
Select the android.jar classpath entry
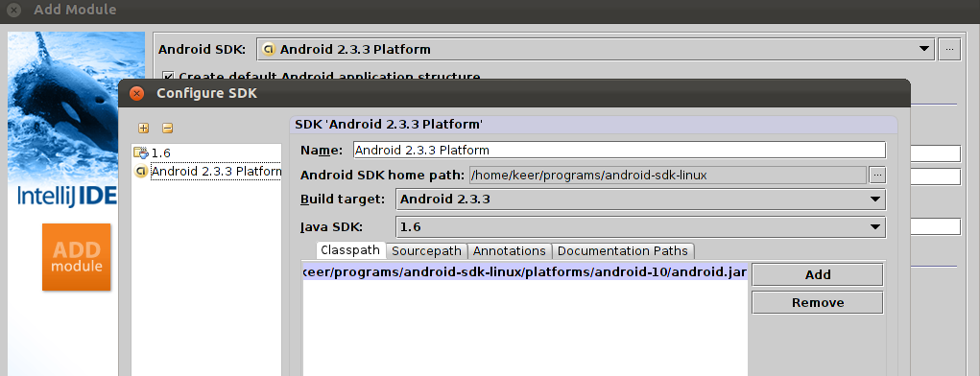coord(525,273)
